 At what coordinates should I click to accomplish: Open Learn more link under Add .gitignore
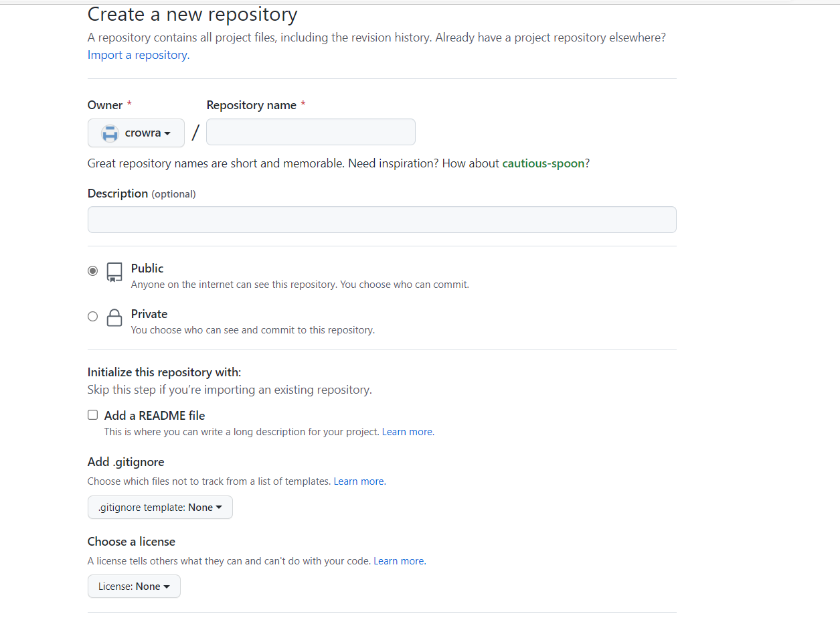click(359, 481)
